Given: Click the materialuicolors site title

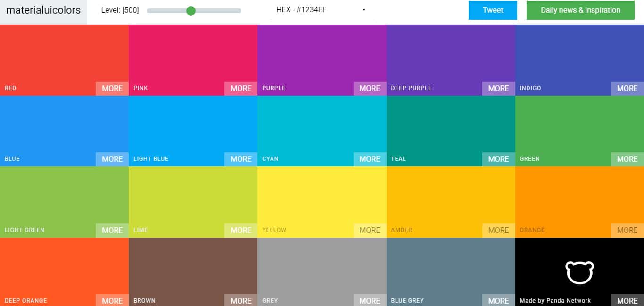Looking at the screenshot, I should [43, 10].
